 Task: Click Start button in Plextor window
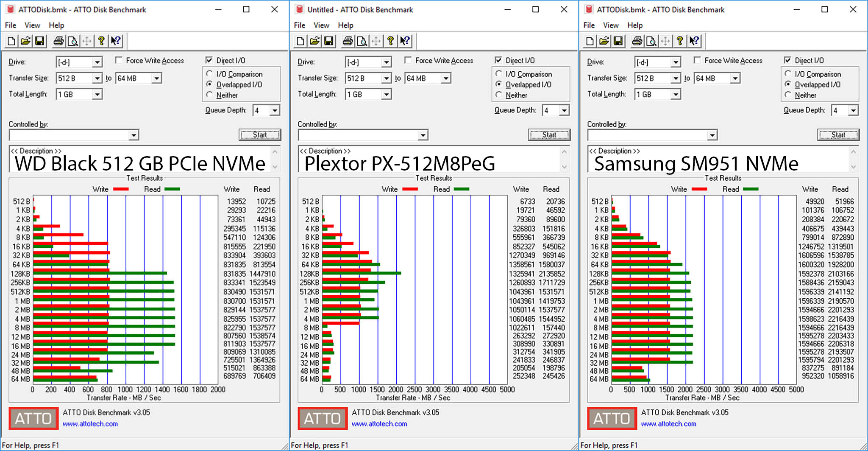(x=549, y=135)
